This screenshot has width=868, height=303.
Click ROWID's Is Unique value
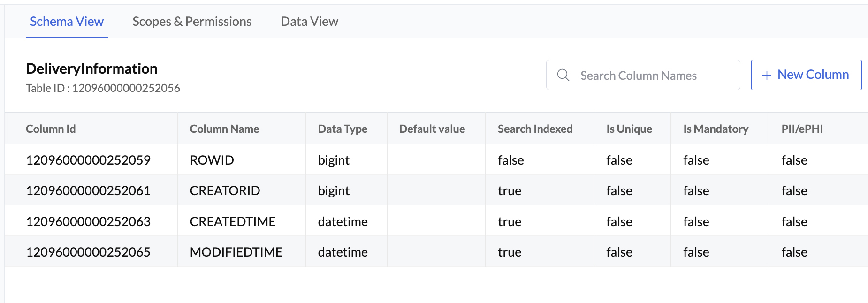coord(619,160)
